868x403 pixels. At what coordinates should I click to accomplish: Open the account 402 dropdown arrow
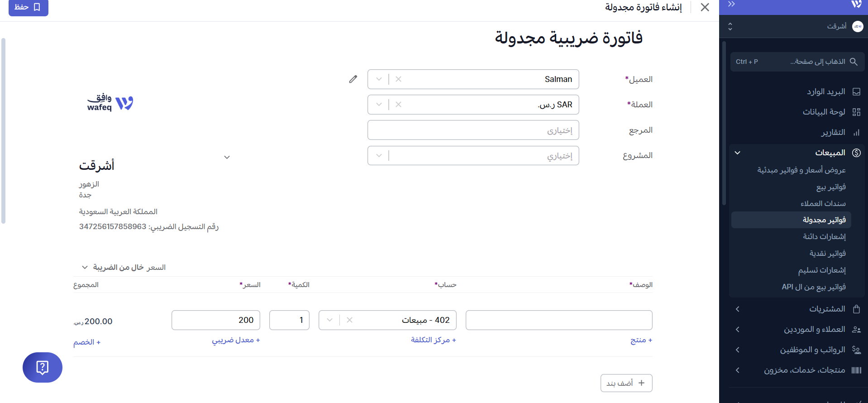[329, 320]
